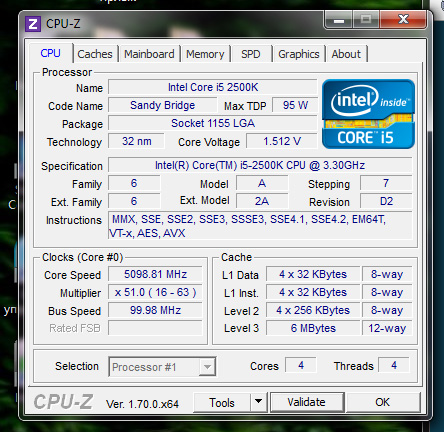The height and width of the screenshot is (432, 444).
Task: Go to the Memory tab
Action: (205, 54)
